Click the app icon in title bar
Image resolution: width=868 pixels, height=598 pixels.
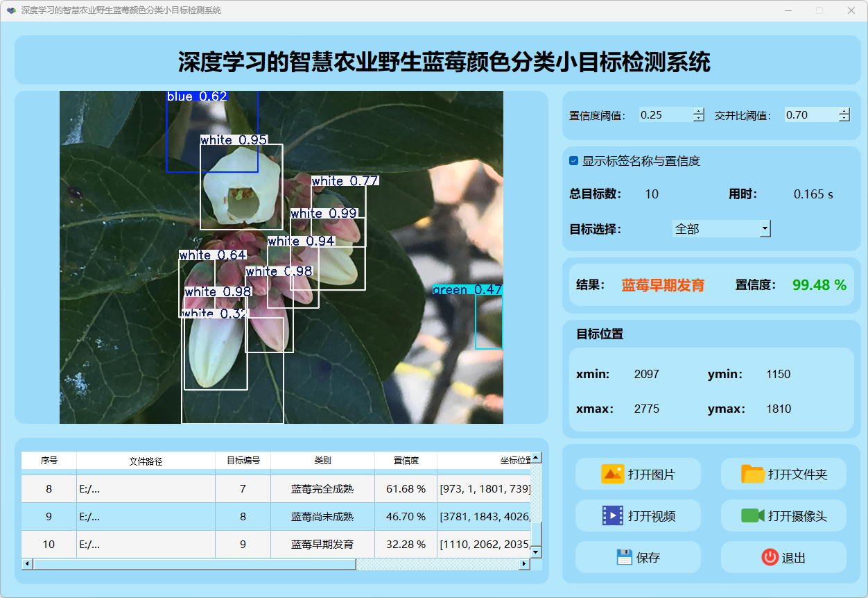pyautogui.click(x=11, y=10)
